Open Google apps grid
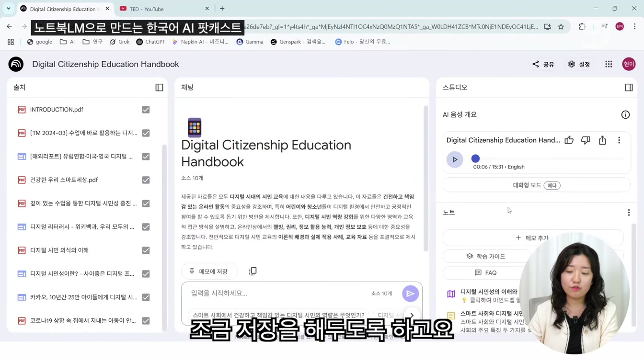 click(x=609, y=64)
